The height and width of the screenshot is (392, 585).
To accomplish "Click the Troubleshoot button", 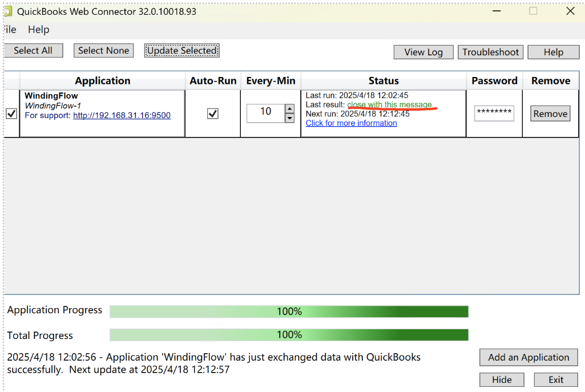I will coord(491,52).
